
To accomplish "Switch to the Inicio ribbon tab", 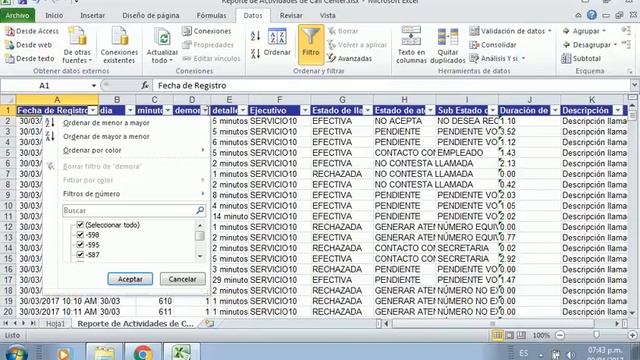I will point(54,16).
